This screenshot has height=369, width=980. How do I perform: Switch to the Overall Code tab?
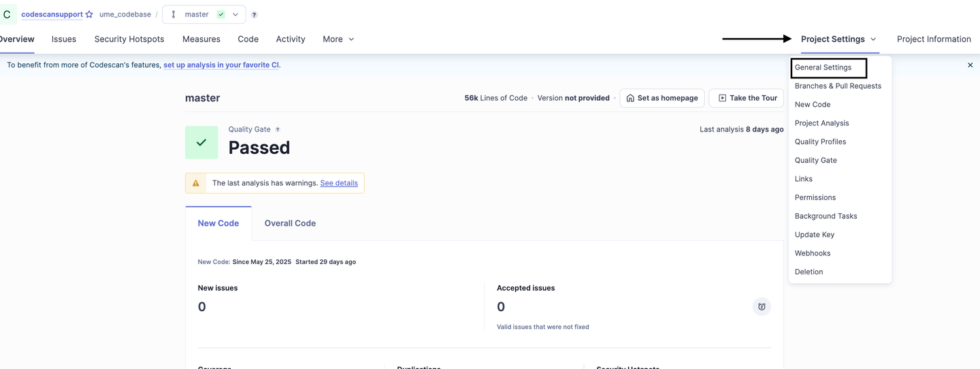(x=290, y=223)
